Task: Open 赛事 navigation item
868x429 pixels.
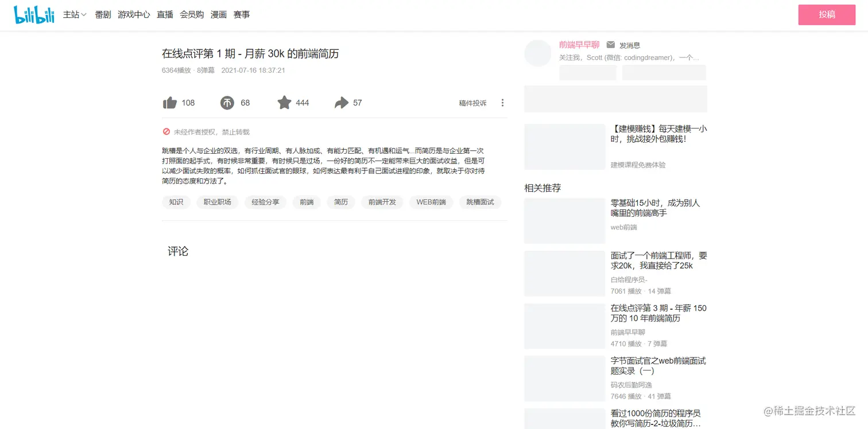Action: click(242, 14)
